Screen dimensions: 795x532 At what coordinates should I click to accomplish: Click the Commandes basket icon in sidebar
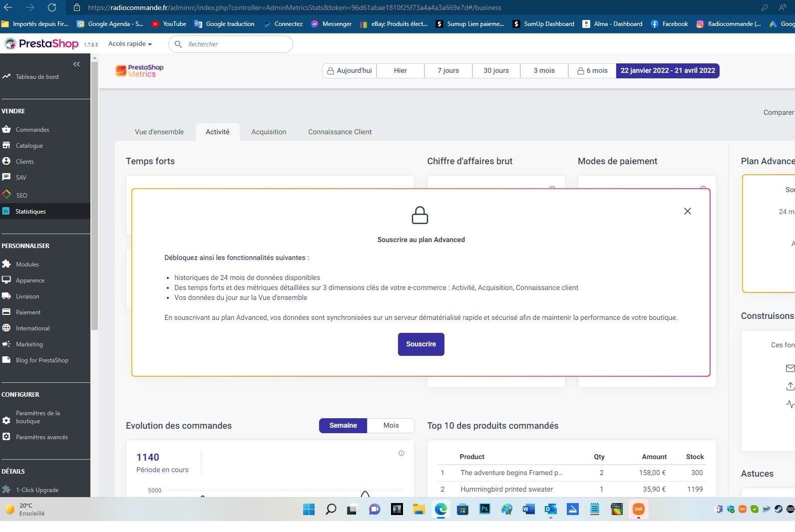6,129
